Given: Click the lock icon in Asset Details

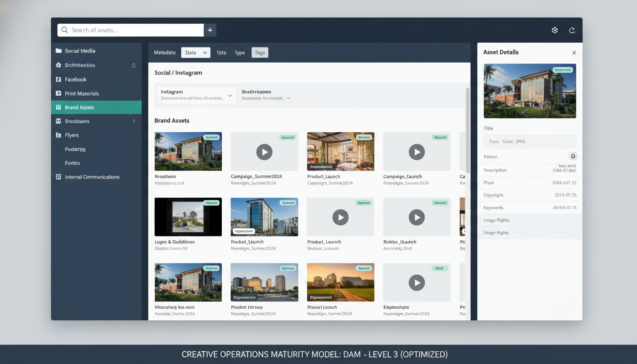Looking at the screenshot, I should click(x=573, y=156).
